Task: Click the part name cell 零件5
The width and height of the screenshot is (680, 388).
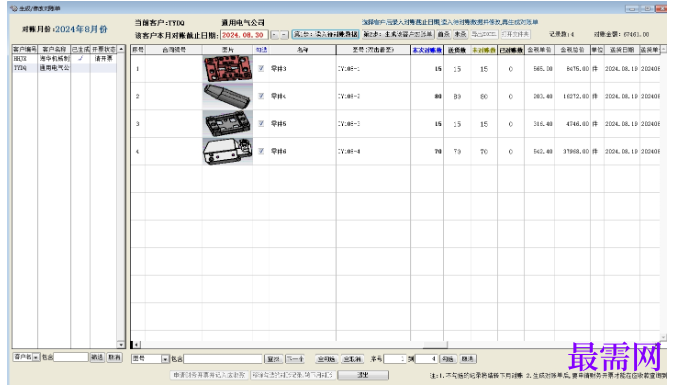Action: coord(302,124)
